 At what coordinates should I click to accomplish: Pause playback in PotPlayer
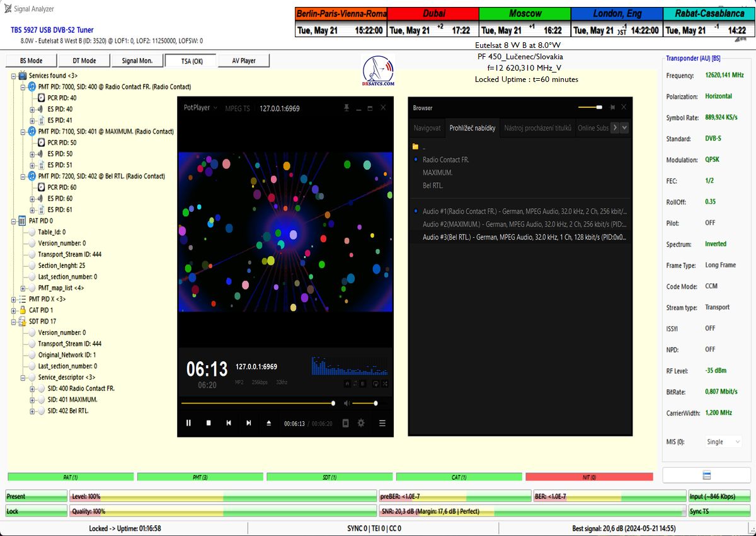click(x=188, y=423)
